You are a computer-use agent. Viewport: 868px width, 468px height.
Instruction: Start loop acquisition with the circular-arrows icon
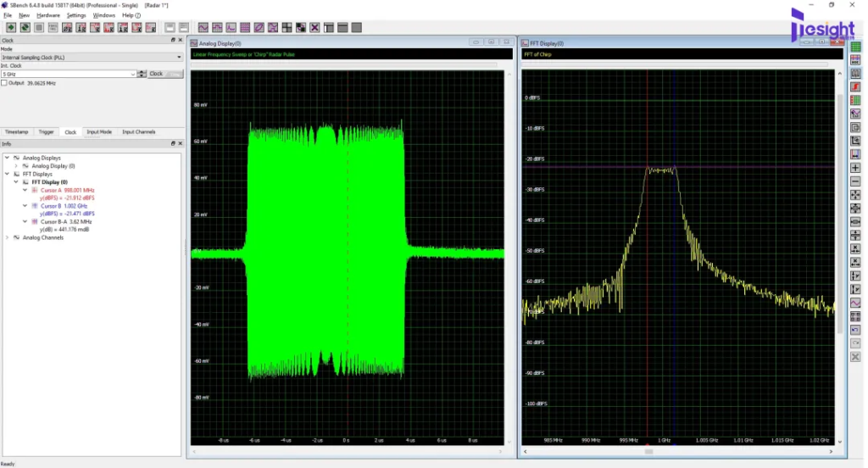click(25, 28)
